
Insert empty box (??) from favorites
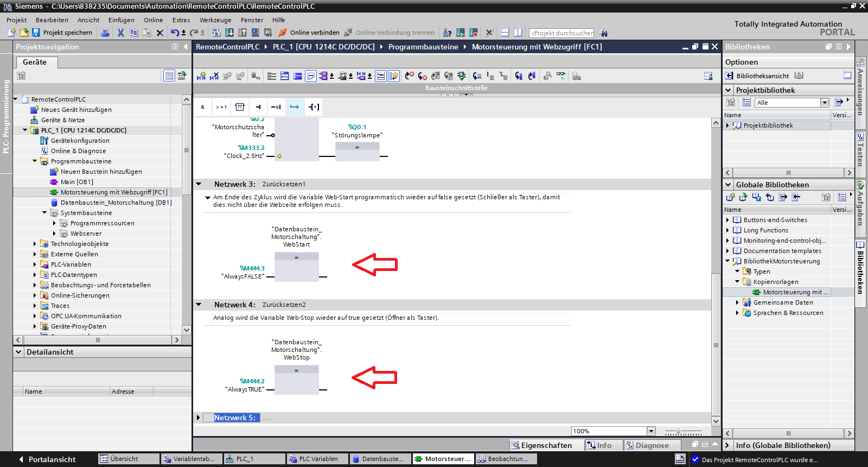[x=240, y=107]
